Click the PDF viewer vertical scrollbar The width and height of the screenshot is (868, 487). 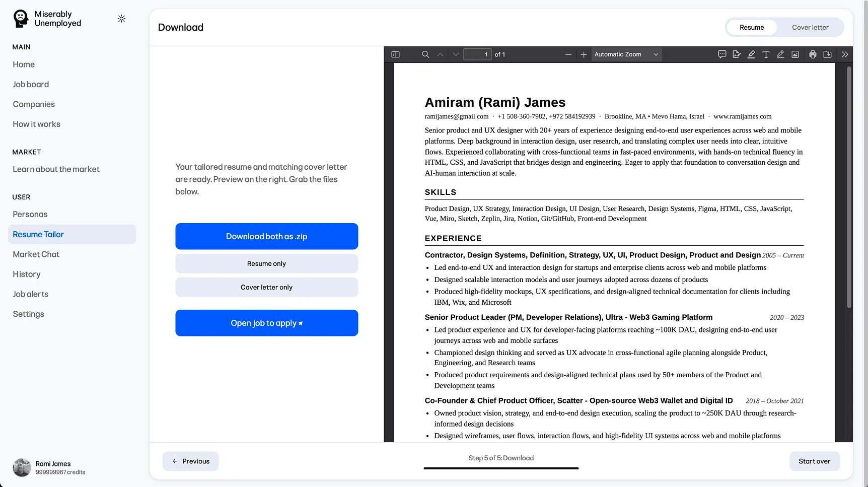[849, 186]
